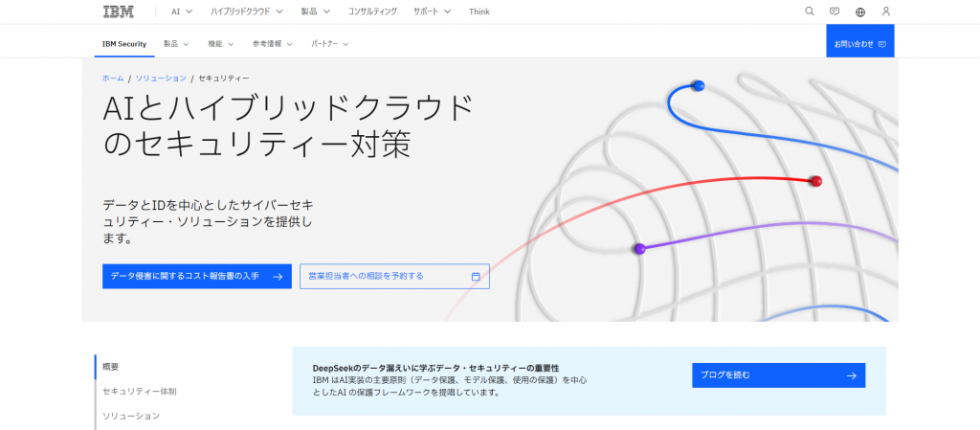Open the Think menu item

tap(479, 11)
